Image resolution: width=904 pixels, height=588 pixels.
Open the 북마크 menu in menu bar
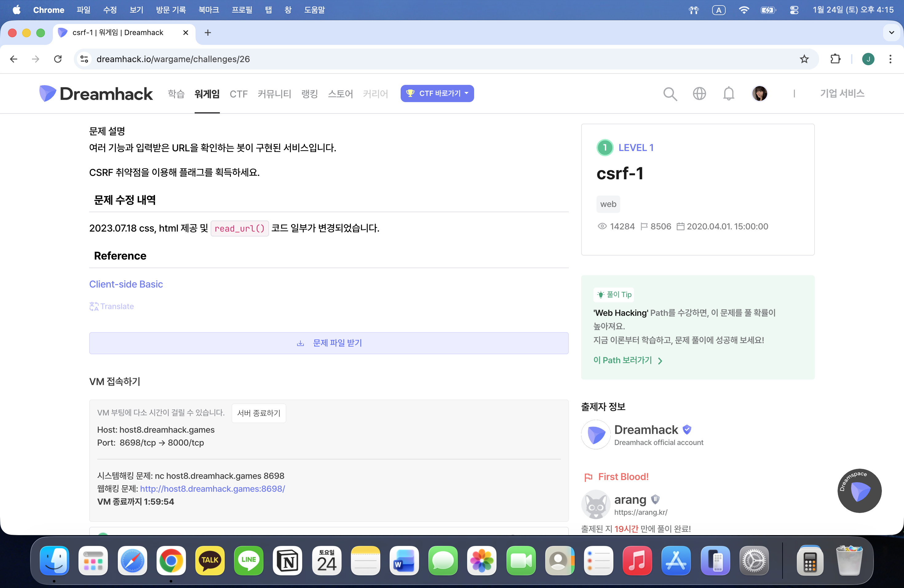point(208,10)
